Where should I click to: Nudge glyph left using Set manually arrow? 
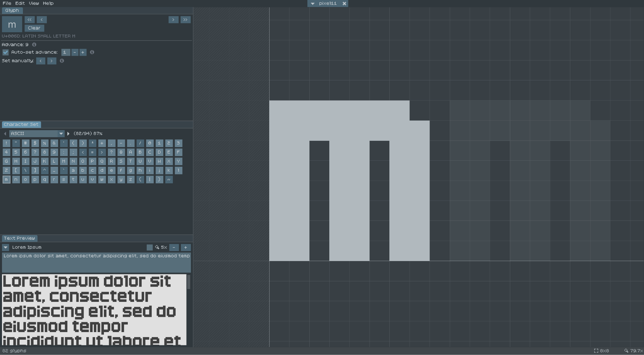[x=40, y=61]
